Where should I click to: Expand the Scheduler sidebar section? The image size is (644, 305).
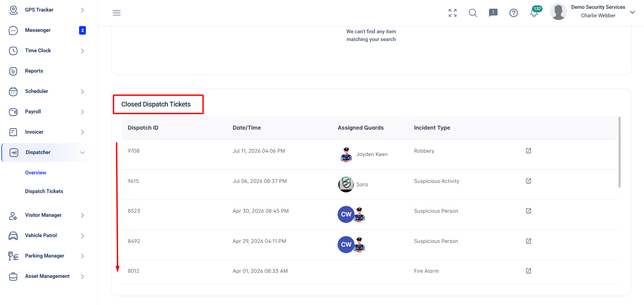pos(47,91)
